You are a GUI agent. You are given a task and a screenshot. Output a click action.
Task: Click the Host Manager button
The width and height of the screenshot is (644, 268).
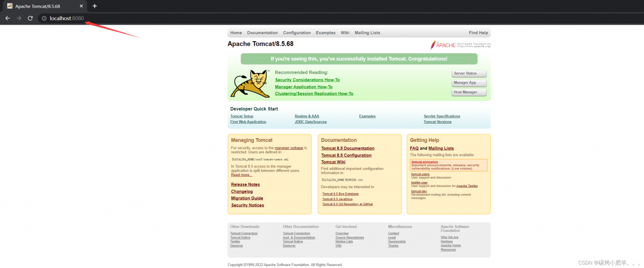pyautogui.click(x=469, y=93)
